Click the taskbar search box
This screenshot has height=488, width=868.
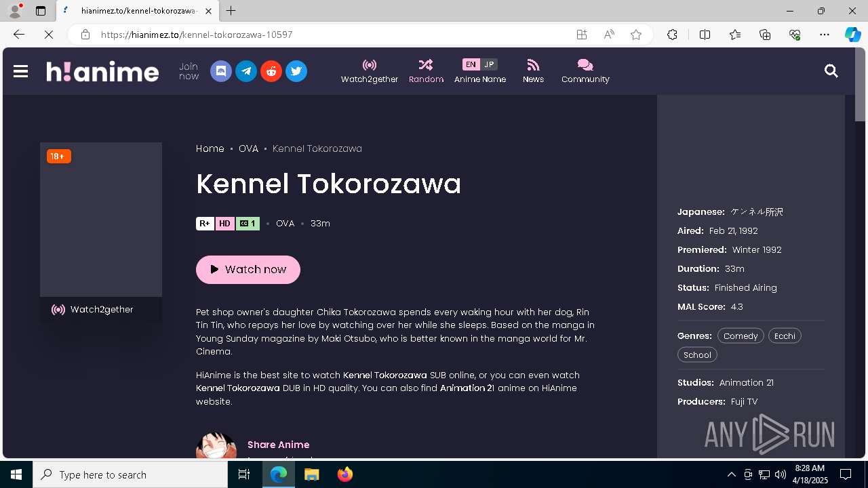(x=130, y=474)
